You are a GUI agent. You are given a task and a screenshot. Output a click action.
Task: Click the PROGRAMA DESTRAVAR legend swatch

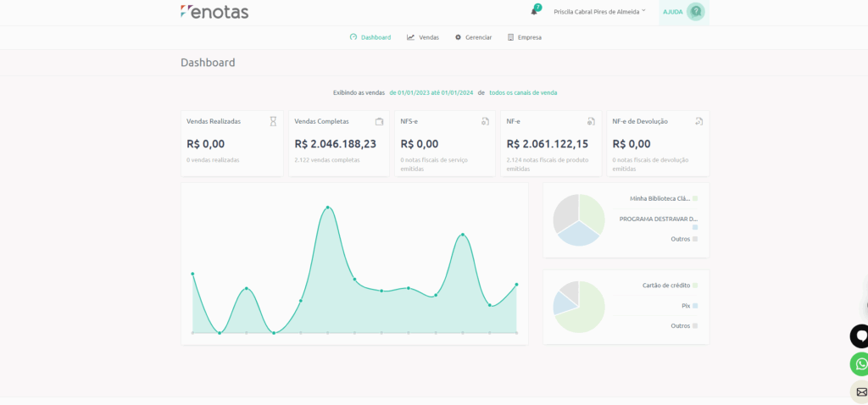click(695, 227)
